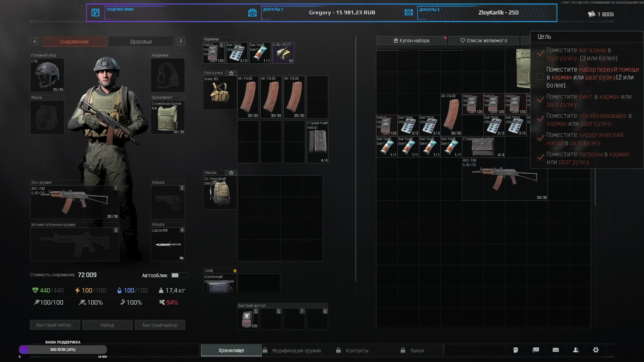Viewport: 644px width, 362px height.
Task: Open the chat messages icon
Action: click(x=536, y=350)
